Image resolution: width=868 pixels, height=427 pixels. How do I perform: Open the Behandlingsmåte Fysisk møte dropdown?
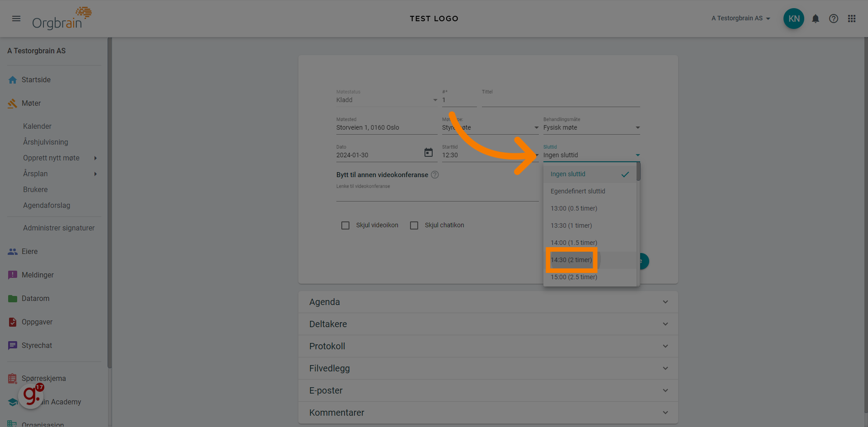pyautogui.click(x=592, y=127)
